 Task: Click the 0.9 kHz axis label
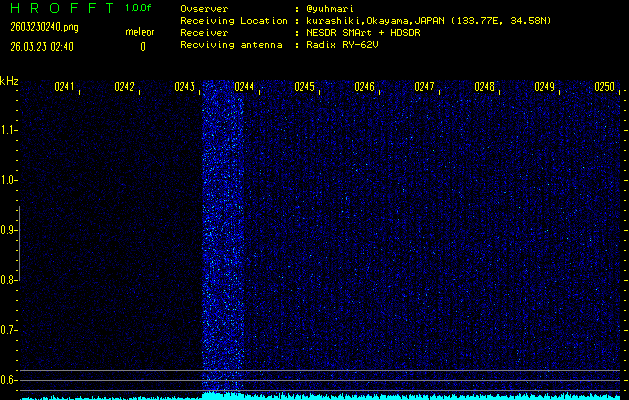7,230
